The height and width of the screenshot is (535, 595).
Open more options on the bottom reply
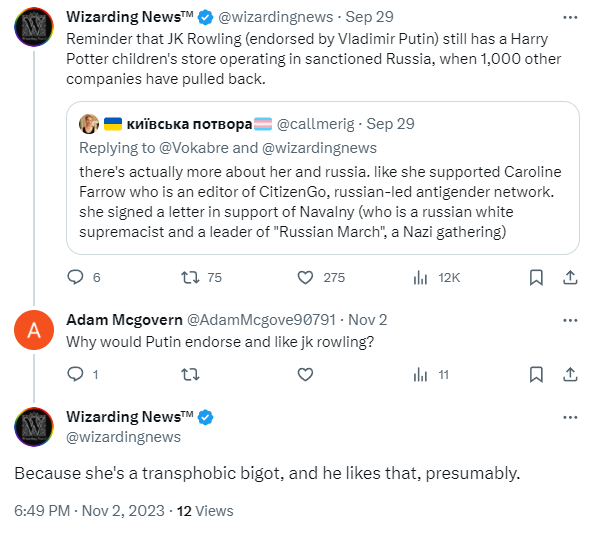click(570, 417)
